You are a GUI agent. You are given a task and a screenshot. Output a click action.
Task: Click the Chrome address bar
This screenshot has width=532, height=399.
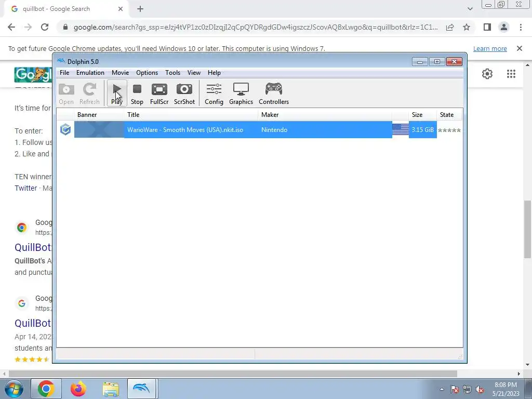(x=255, y=27)
